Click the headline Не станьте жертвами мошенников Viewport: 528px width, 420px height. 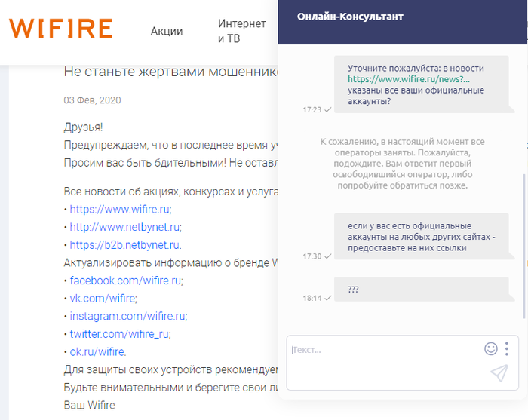[x=171, y=72]
